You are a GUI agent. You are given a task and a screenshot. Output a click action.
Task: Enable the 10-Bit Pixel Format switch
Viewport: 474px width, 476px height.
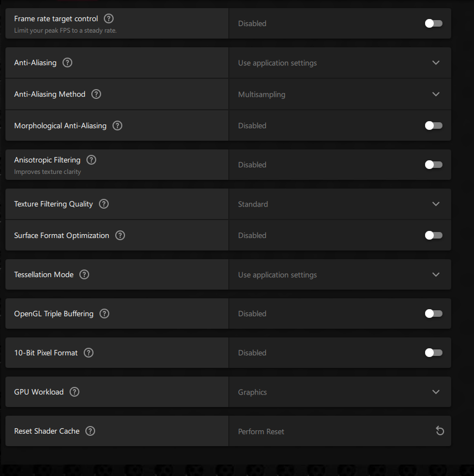433,353
